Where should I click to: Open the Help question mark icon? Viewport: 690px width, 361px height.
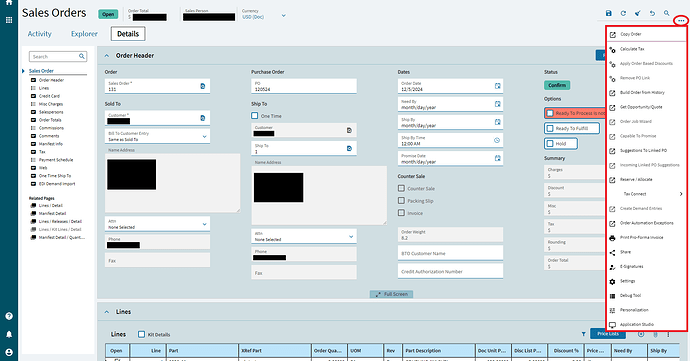point(9,316)
